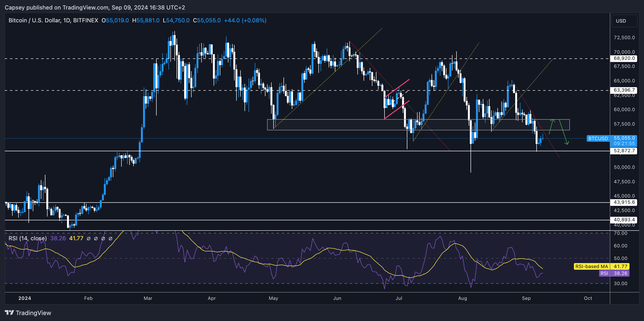Click the purple 38.26 RSI value readout
Screen dimensions: 644x321
621,273
